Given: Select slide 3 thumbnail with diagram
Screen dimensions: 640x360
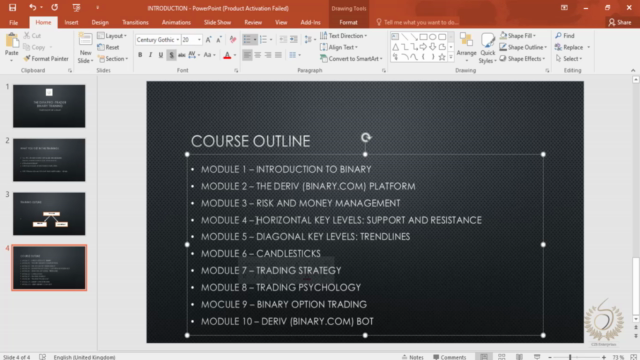Looking at the screenshot, I should tap(49, 214).
